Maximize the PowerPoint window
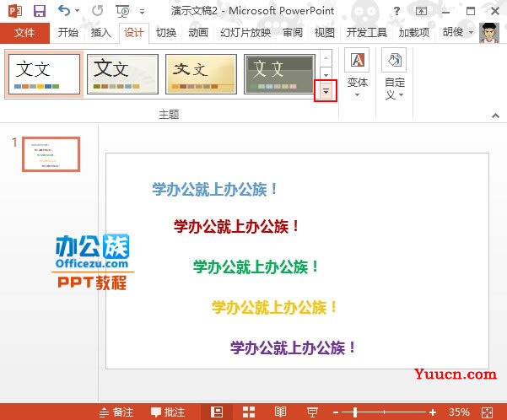Screen dimensions: 507x420 click(471, 11)
